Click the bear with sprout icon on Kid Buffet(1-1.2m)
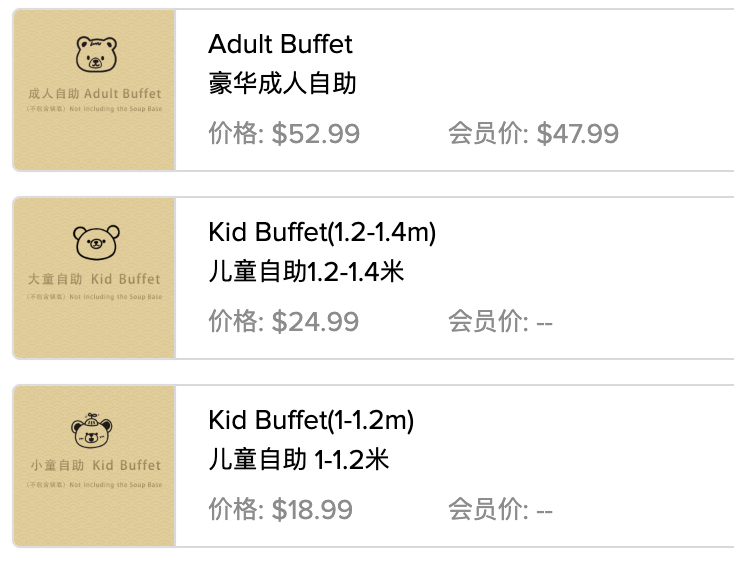 tap(92, 430)
